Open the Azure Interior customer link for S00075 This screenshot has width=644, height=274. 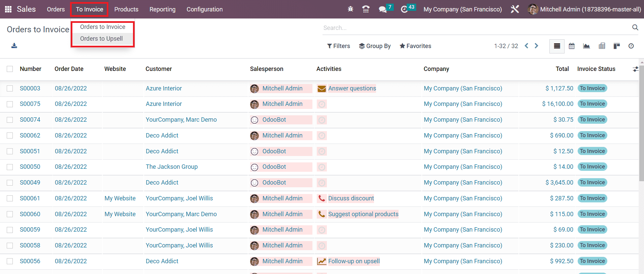[x=164, y=104]
